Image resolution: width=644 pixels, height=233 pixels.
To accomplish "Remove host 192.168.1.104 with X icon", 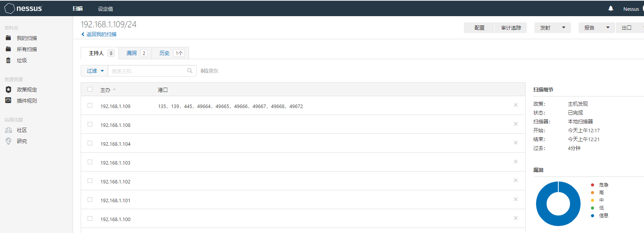I will pyautogui.click(x=516, y=143).
